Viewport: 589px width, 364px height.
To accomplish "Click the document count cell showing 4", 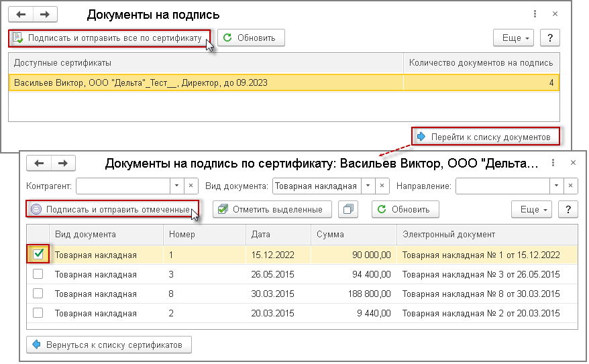I will click(481, 82).
